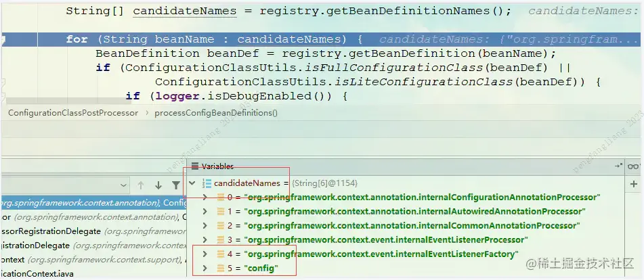Click the value "org.springframework.context.annotation.internalCommonAnnotationProcessor"
This screenshot has width=644, height=280.
coord(412,225)
